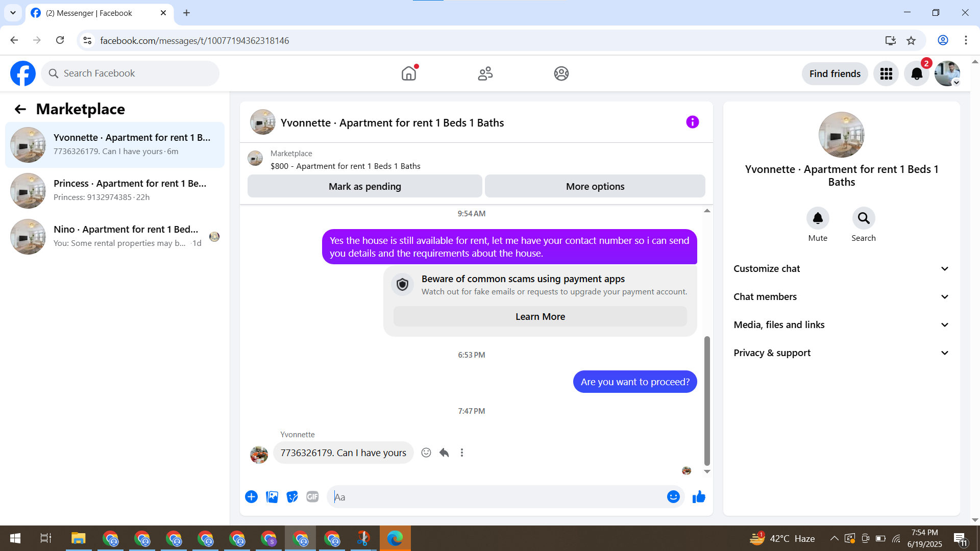Open the Friends icon in top navigation
The height and width of the screenshot is (551, 980).
(x=485, y=73)
